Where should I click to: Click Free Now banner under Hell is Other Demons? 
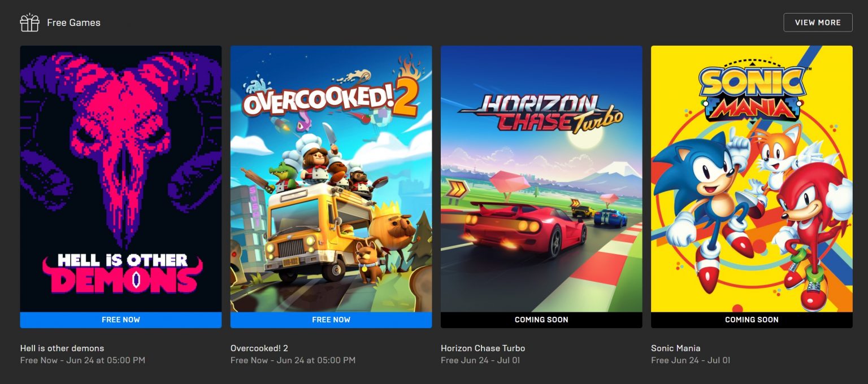[x=121, y=320]
